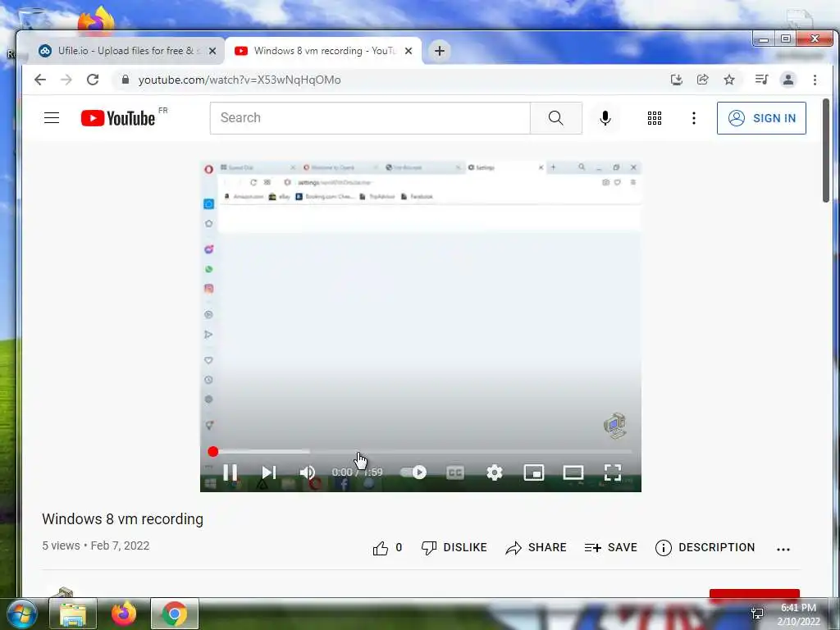Open media control icon in Chrome toolbar
The image size is (840, 630).
point(761,80)
